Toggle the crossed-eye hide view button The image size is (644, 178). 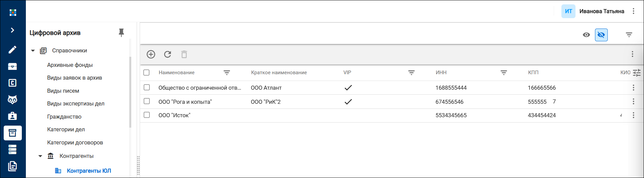[x=601, y=35]
